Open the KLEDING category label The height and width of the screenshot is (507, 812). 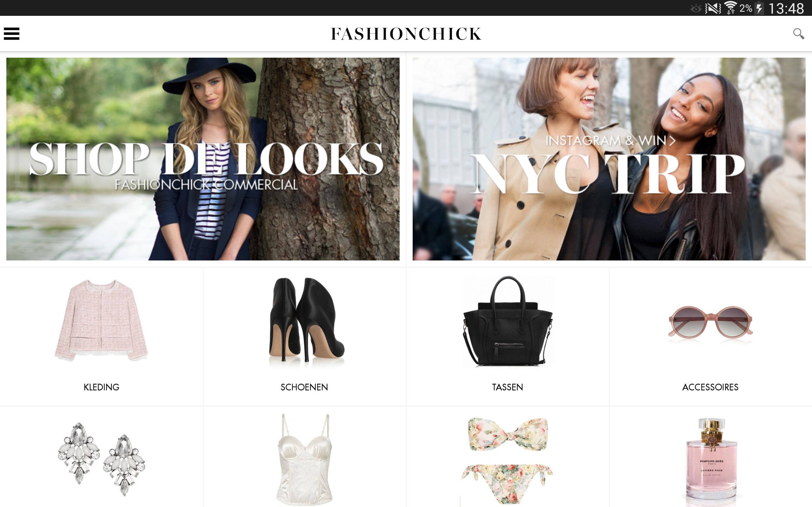101,387
